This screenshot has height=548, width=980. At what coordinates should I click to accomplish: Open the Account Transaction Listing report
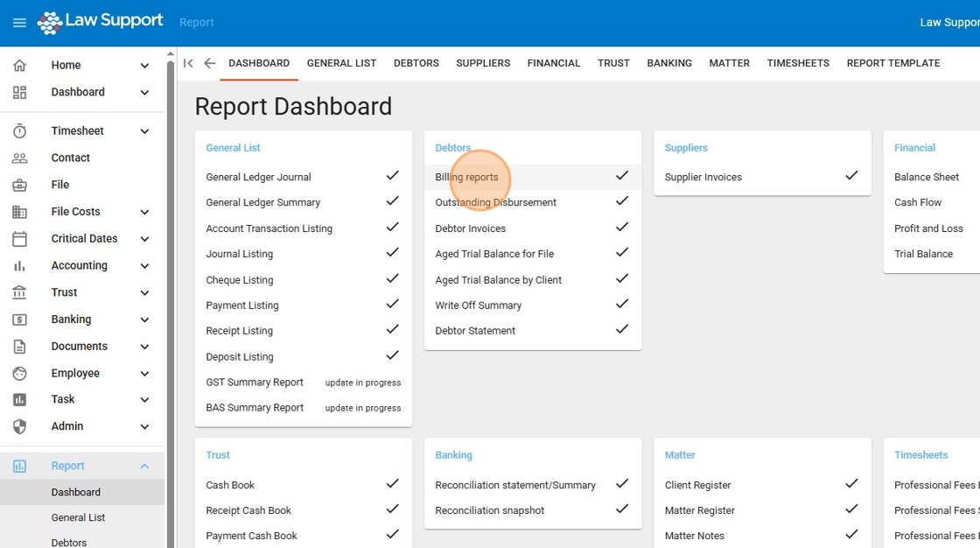coord(269,229)
